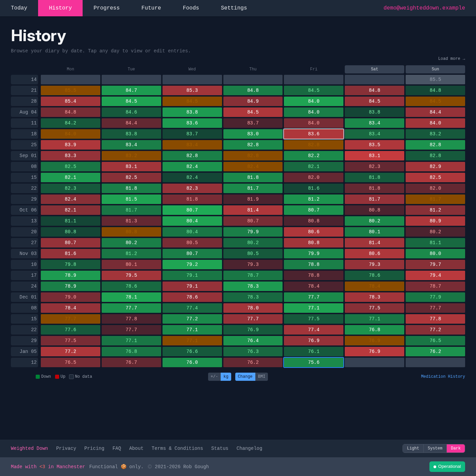Switch to Light theme
The height and width of the screenshot is (476, 476).
[x=413, y=448]
